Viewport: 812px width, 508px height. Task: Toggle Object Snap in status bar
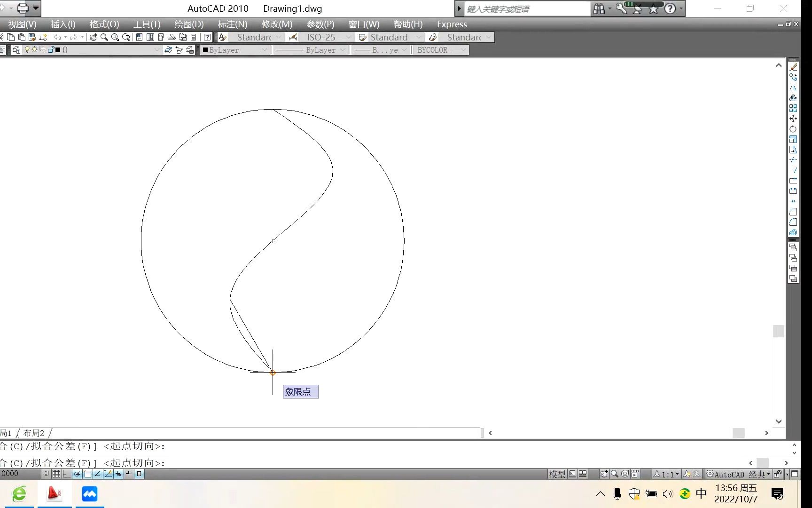87,474
